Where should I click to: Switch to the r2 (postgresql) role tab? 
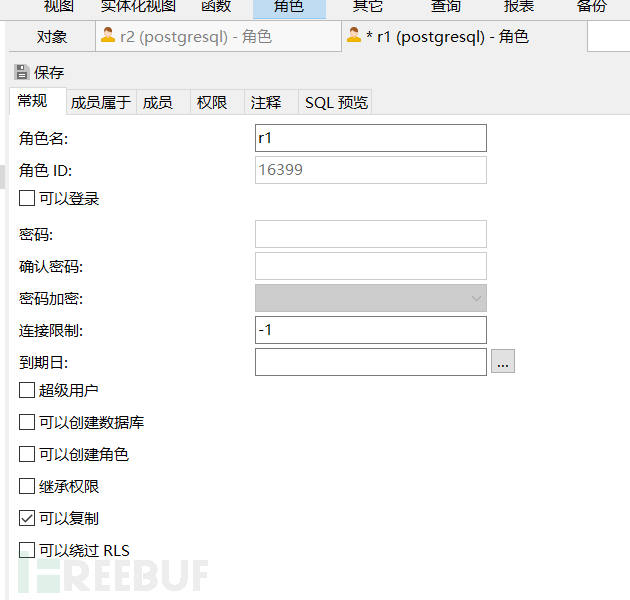click(x=219, y=37)
